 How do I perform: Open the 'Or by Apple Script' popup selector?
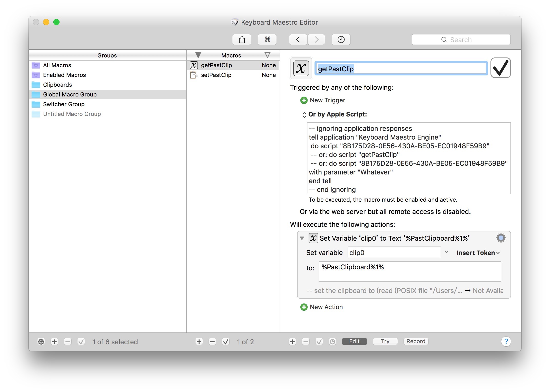pos(304,115)
